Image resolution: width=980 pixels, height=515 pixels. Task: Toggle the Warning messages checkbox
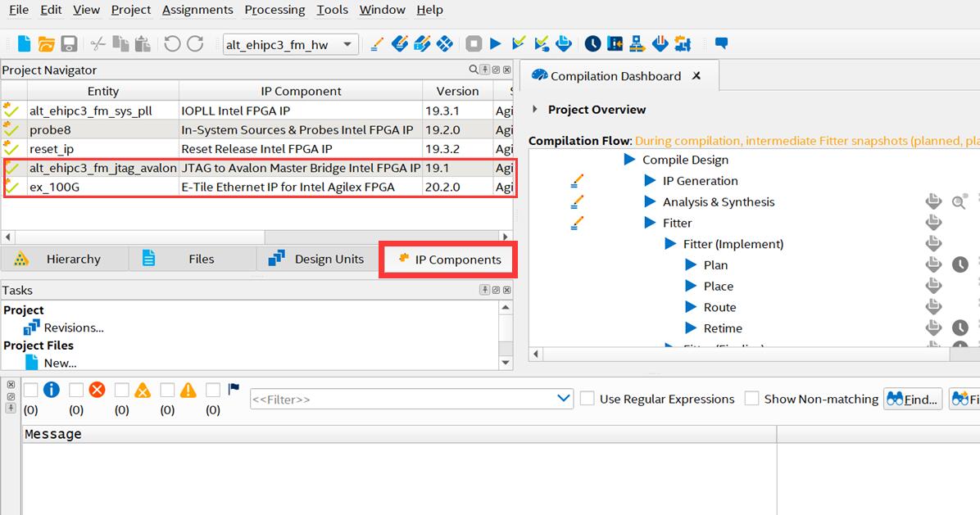click(x=167, y=391)
